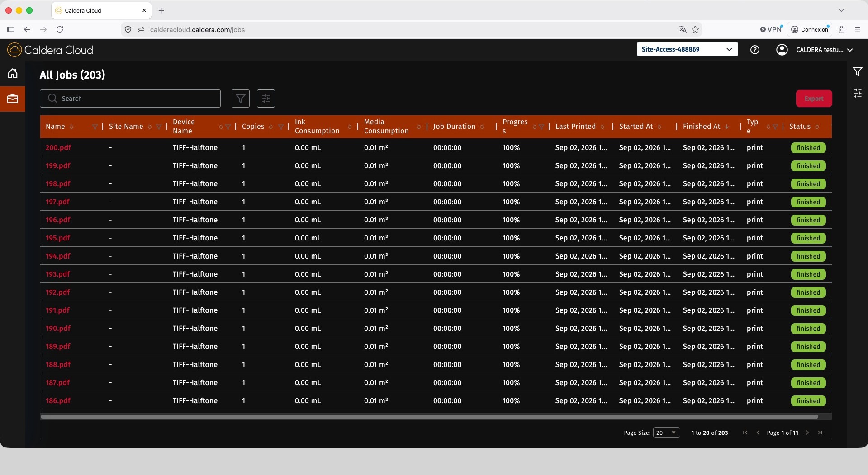Go to previous page arrow
The image size is (868, 475).
(x=758, y=433)
